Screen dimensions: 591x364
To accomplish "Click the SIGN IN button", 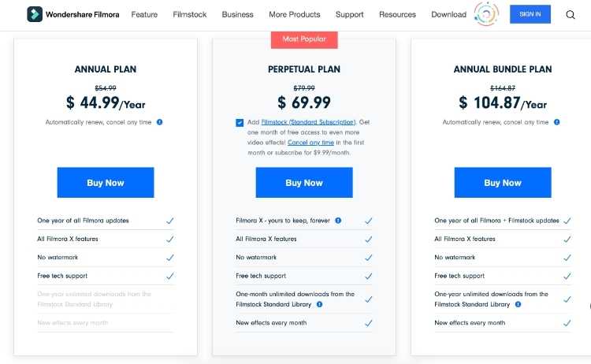I will tap(530, 14).
